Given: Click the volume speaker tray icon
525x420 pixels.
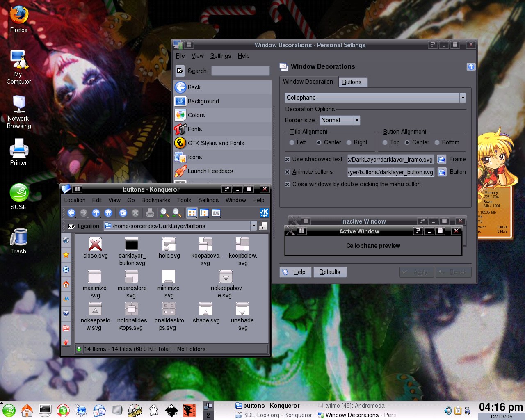Looking at the screenshot, I should (x=448, y=410).
